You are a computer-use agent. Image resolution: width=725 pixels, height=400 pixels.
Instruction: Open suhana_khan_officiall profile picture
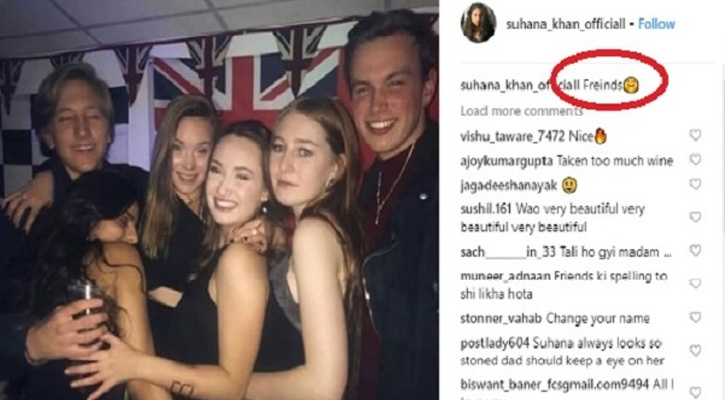(478, 23)
